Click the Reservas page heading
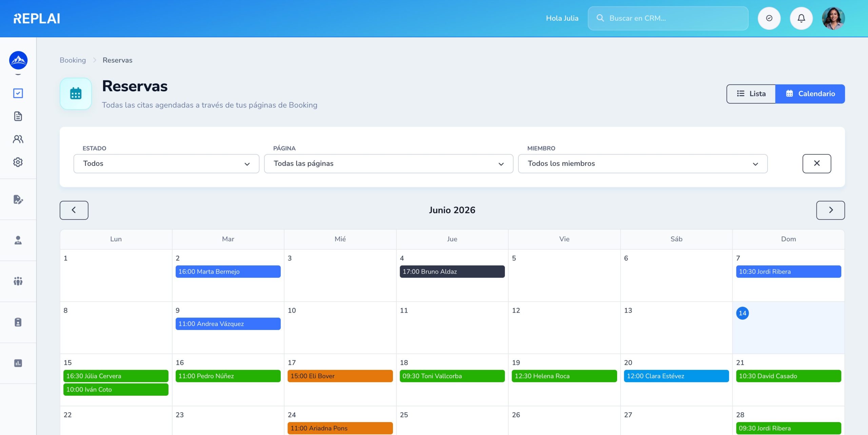 [x=135, y=86]
